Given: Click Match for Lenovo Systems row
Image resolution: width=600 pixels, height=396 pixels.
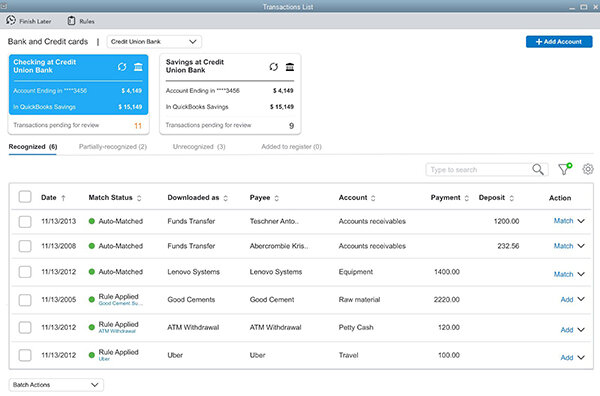Looking at the screenshot, I should click(563, 274).
